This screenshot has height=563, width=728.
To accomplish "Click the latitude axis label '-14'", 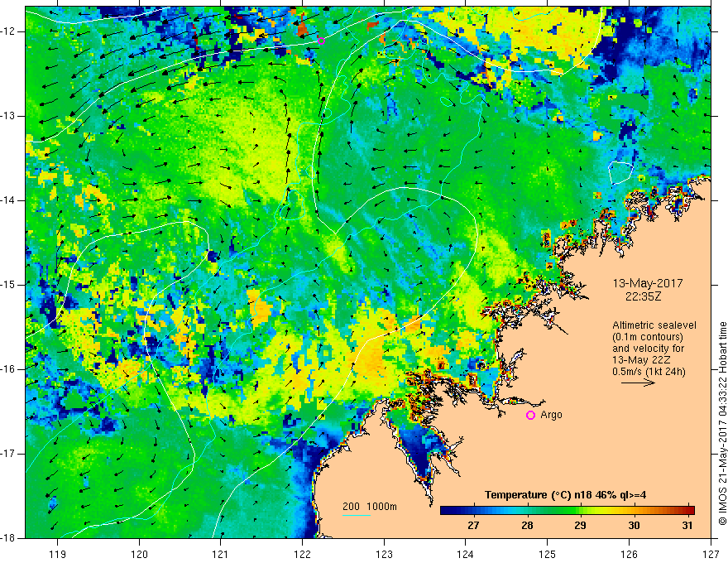I will [8, 200].
